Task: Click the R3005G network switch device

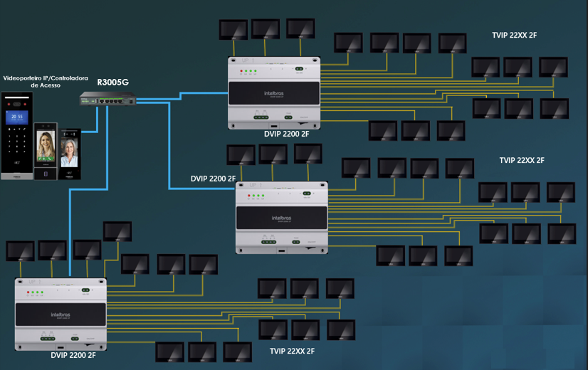Action: coord(108,99)
